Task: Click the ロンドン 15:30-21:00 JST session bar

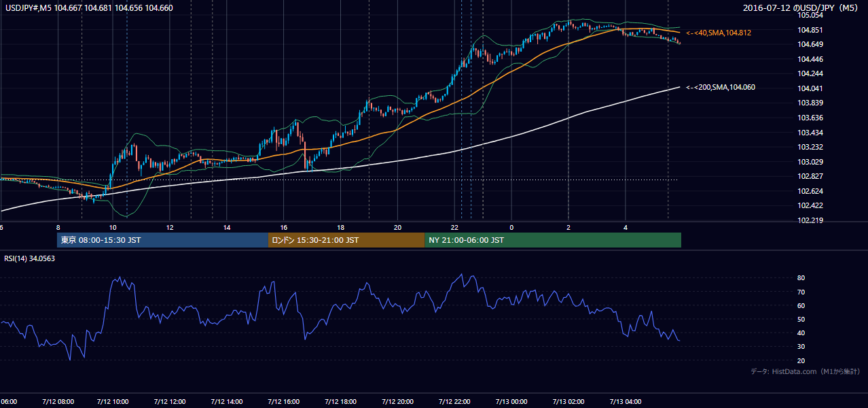Action: click(x=346, y=240)
